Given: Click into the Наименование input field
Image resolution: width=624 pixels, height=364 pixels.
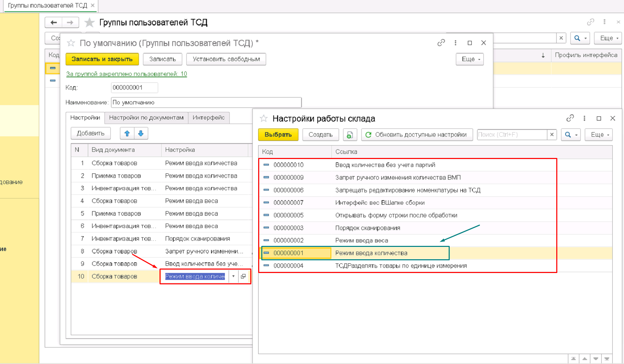Looking at the screenshot, I should [206, 102].
